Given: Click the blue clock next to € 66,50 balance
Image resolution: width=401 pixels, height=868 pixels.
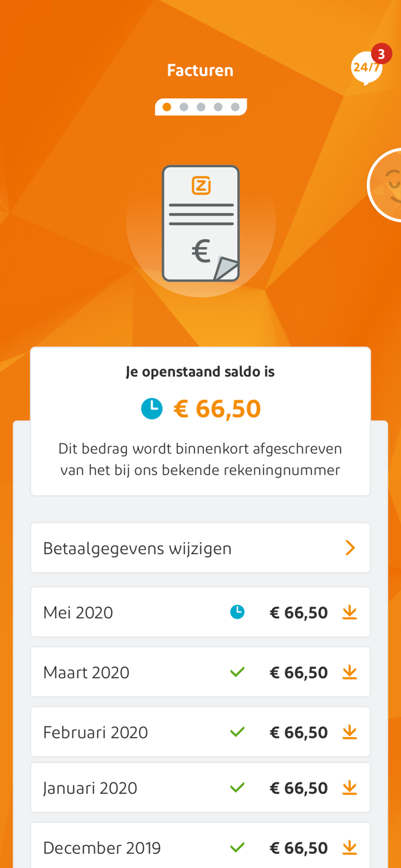Looking at the screenshot, I should click(152, 408).
